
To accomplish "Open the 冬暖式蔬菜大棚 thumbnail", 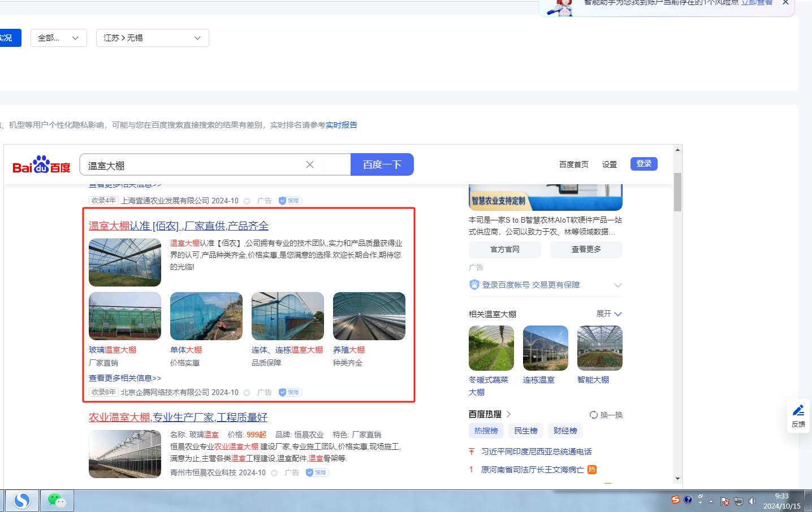I will (x=491, y=348).
